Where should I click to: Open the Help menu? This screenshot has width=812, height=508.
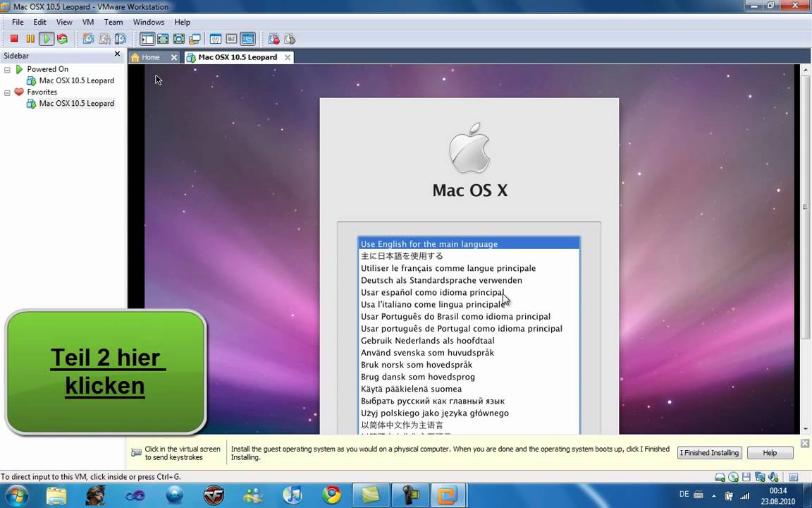tap(183, 23)
